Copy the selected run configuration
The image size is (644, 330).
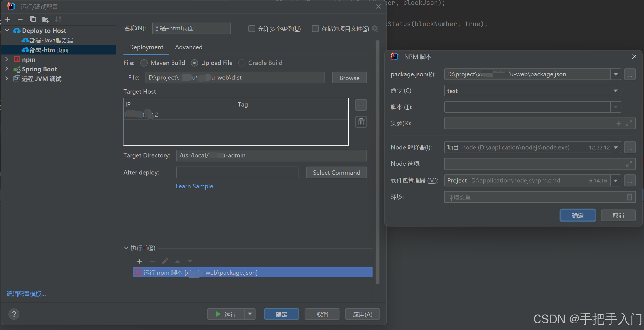[x=33, y=19]
